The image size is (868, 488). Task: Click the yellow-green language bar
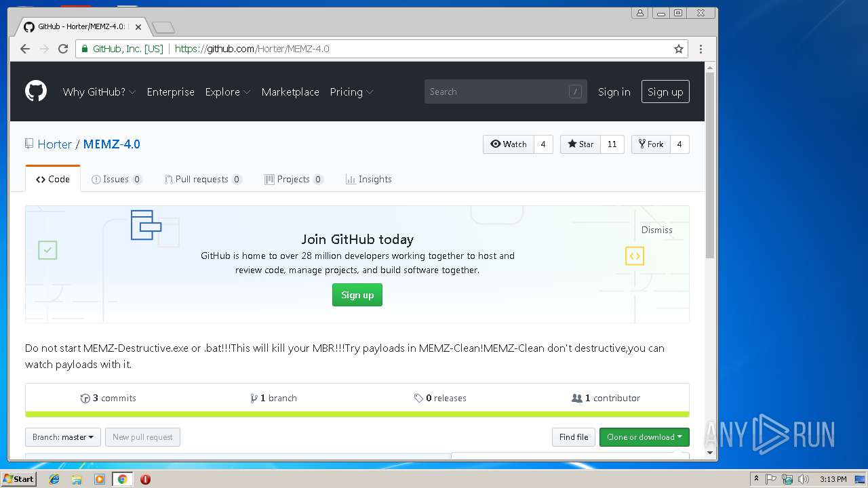pos(357,414)
